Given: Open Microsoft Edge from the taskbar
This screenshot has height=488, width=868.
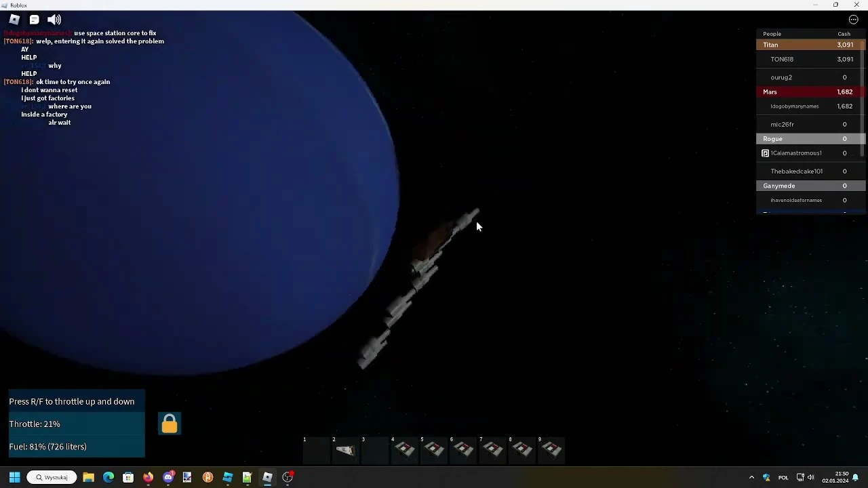Looking at the screenshot, I should (x=108, y=477).
